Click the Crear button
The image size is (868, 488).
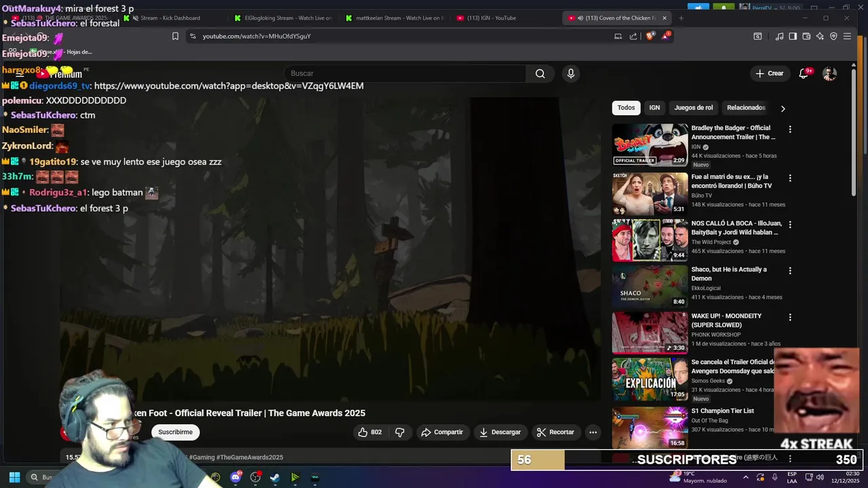pos(770,73)
